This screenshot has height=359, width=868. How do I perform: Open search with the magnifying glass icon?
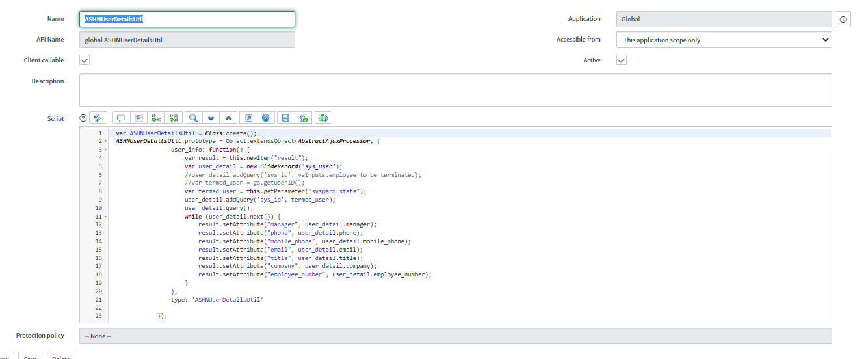coord(193,118)
